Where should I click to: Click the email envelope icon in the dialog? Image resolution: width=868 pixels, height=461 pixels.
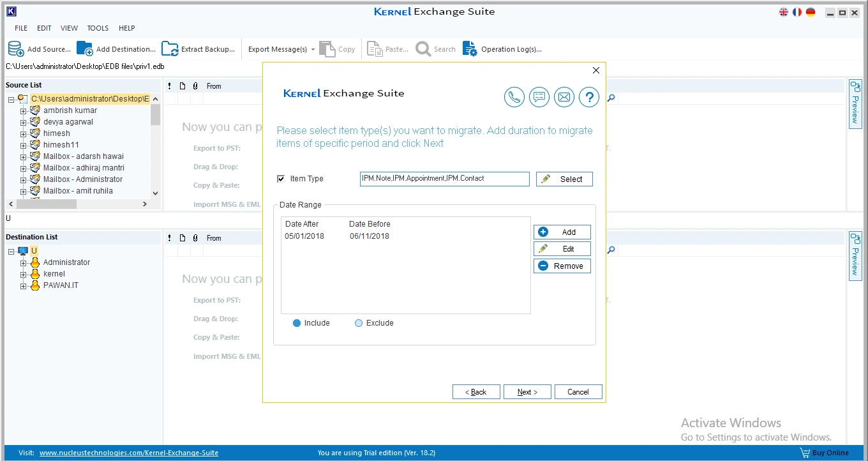click(564, 97)
